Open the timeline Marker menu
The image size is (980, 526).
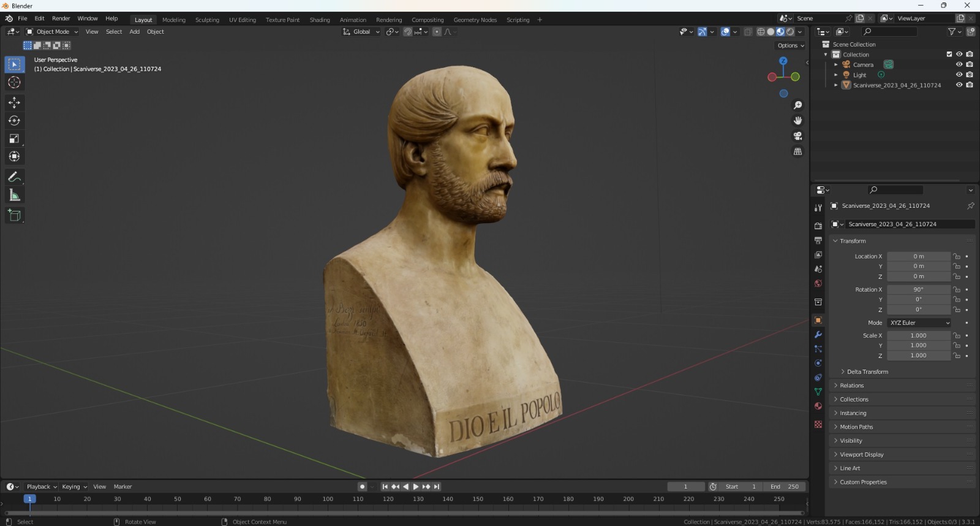coord(123,487)
